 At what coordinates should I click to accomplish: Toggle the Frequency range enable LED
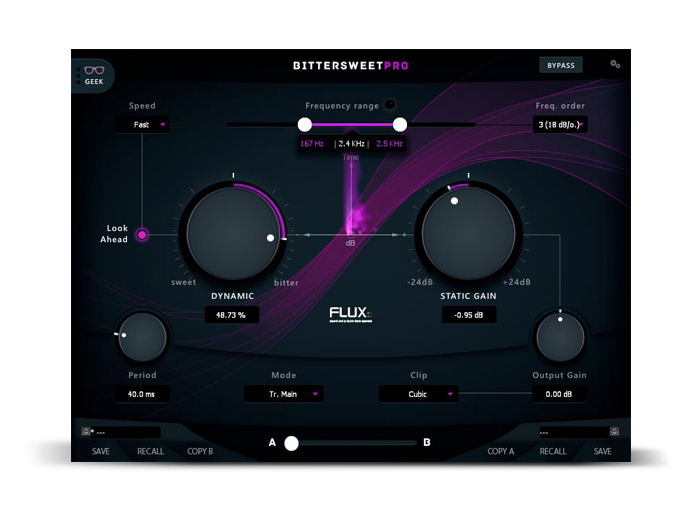tap(390, 105)
